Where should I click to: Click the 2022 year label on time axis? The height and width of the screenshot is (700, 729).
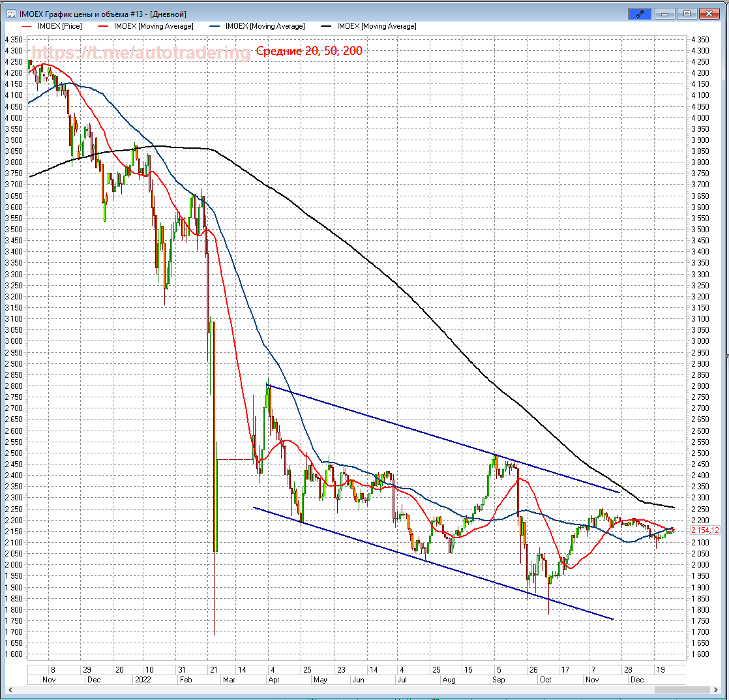[x=143, y=679]
